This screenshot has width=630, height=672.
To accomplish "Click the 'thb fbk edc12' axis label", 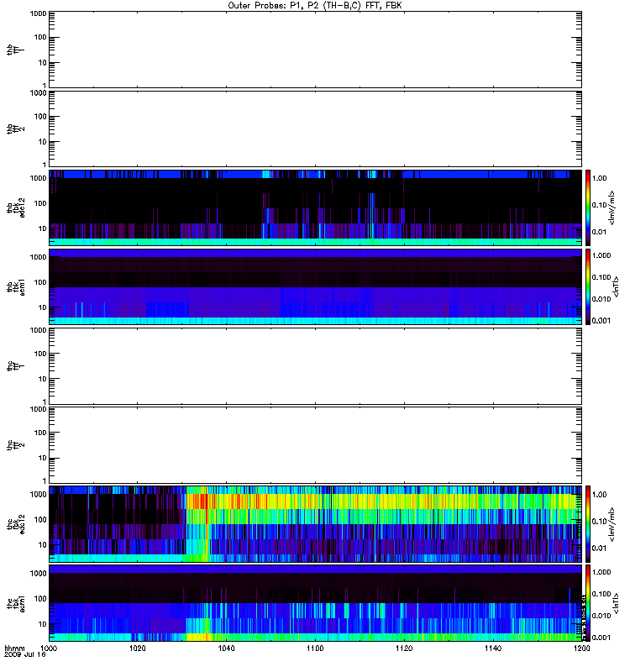I will click(x=16, y=207).
